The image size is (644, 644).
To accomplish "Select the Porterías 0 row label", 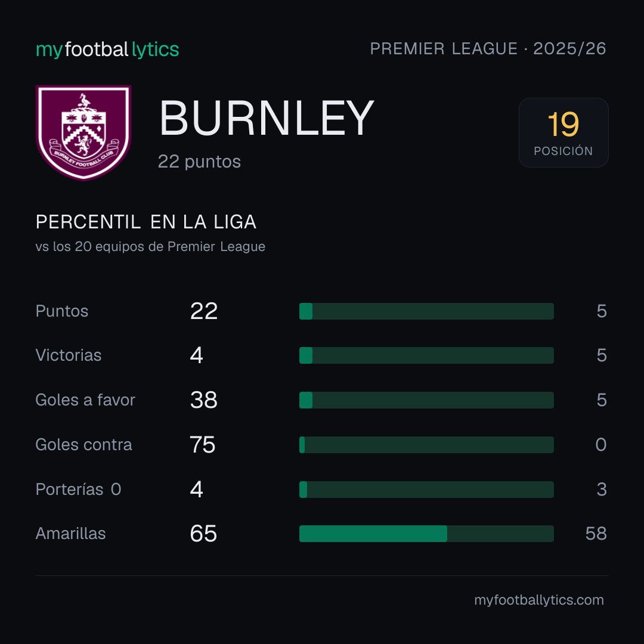I will pyautogui.click(x=78, y=490).
